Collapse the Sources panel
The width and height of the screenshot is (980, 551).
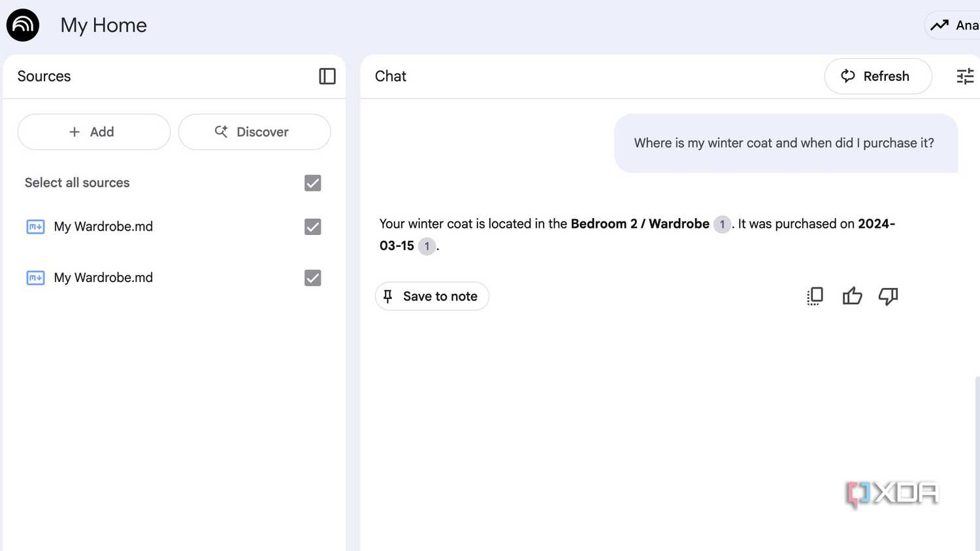click(327, 76)
